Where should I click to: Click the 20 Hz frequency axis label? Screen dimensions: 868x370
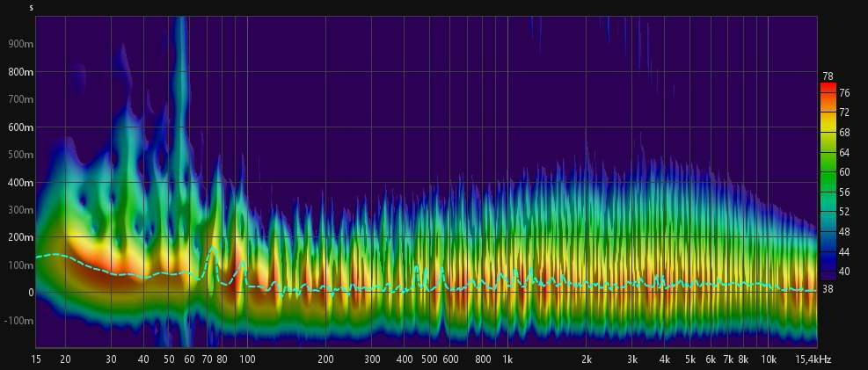coord(65,359)
